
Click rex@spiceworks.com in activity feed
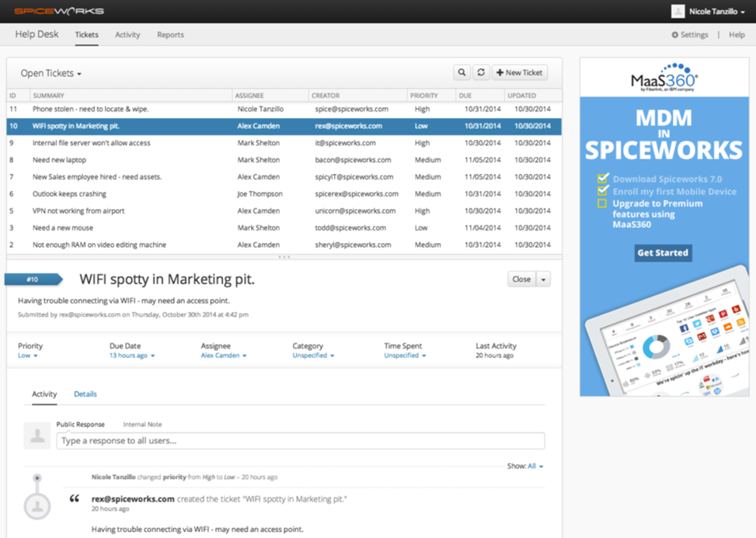(x=133, y=499)
